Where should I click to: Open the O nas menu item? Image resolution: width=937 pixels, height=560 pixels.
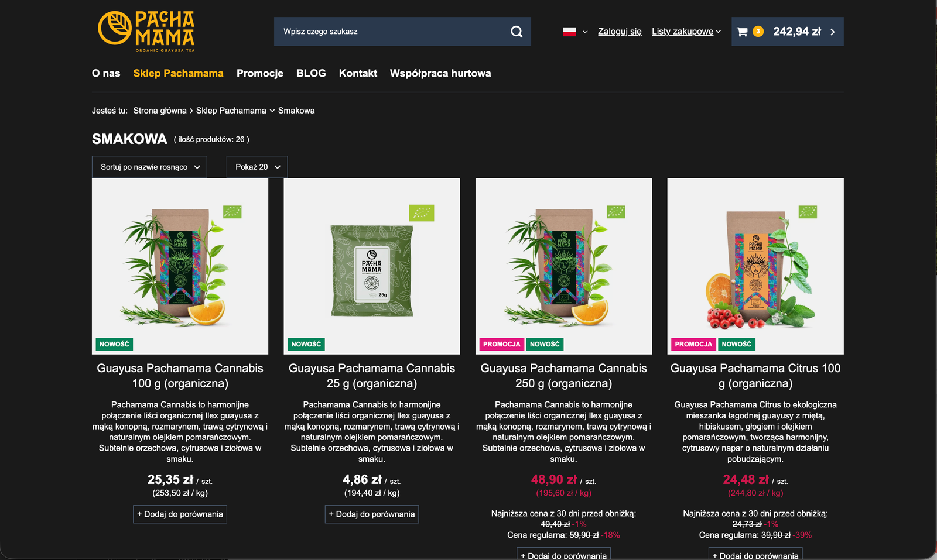[x=106, y=73]
